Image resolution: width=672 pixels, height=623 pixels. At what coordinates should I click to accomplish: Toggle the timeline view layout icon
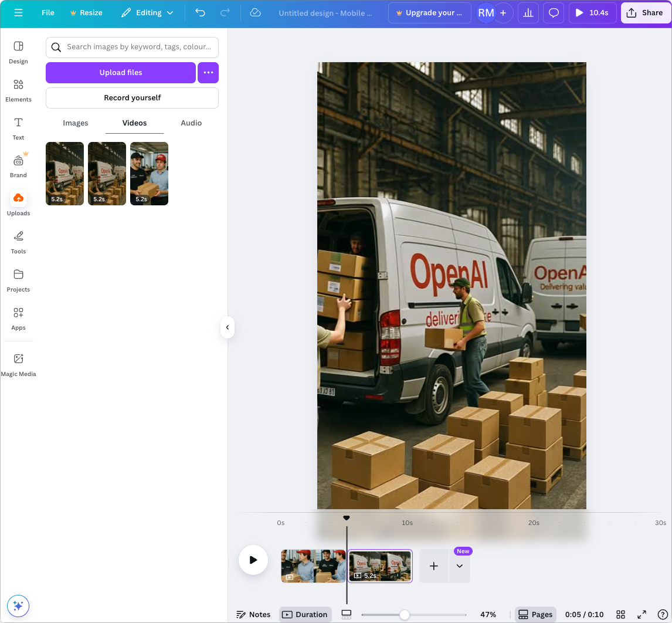347,614
